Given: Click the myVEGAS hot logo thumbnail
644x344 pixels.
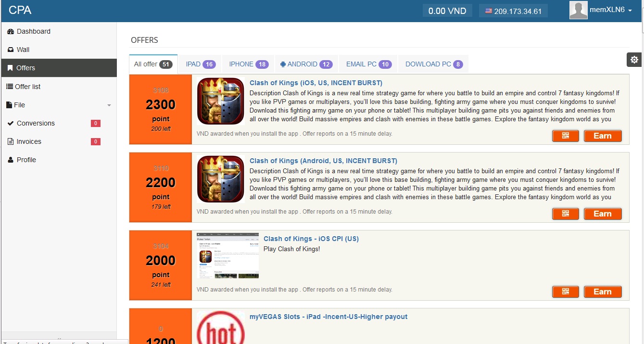Looking at the screenshot, I should (x=221, y=327).
